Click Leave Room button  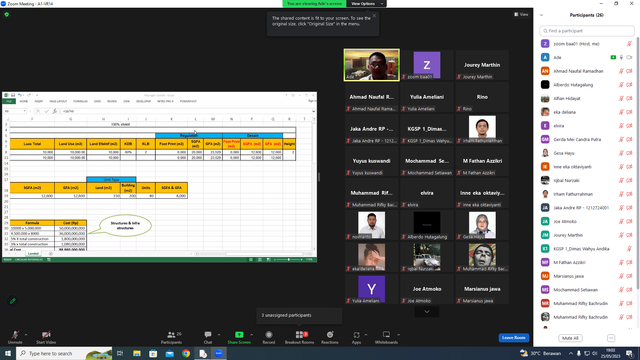(513, 338)
